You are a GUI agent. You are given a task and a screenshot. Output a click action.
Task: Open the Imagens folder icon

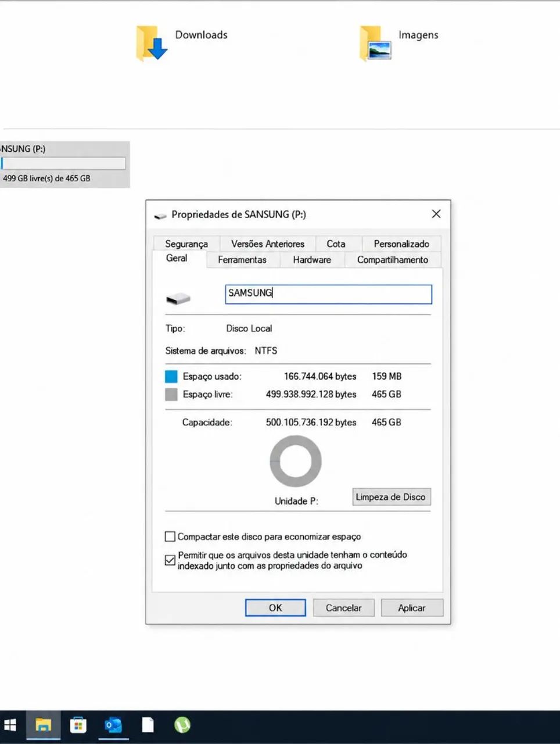click(x=375, y=43)
